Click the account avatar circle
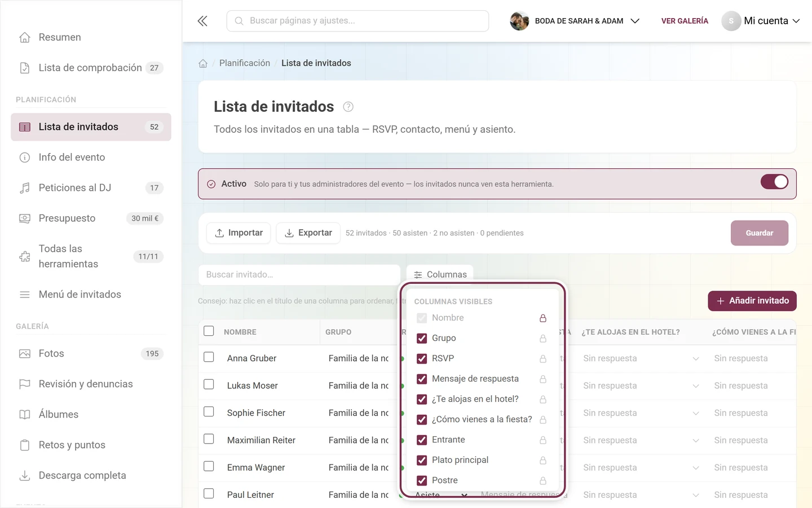Viewport: 812px width, 508px height. tap(731, 21)
